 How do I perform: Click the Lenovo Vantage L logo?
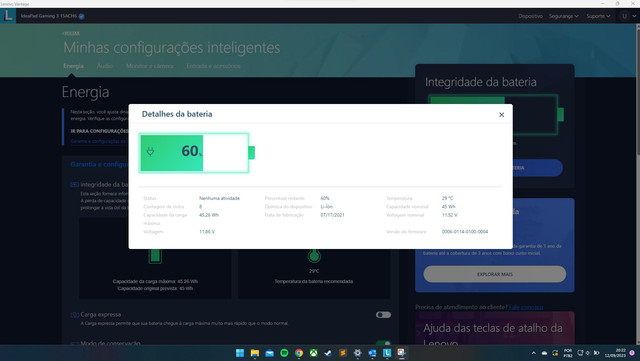click(8, 16)
